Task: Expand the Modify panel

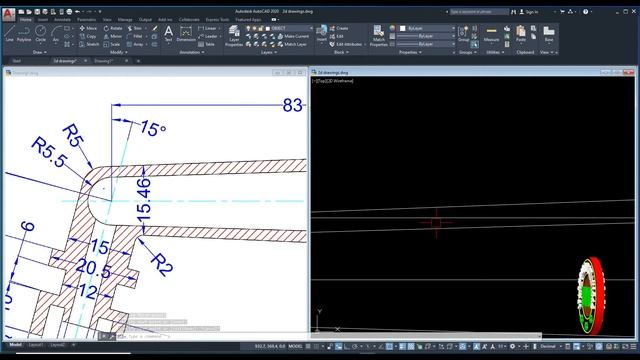Action: pos(119,52)
